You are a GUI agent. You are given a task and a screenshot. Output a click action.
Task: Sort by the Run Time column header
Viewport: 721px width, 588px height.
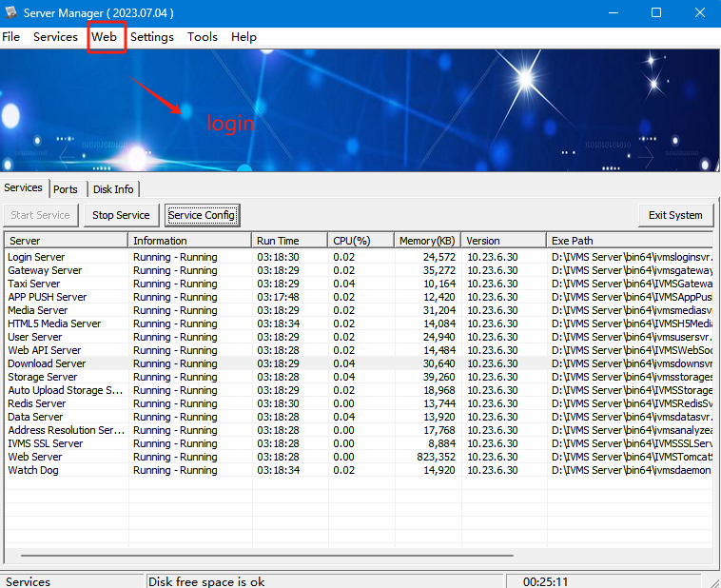click(x=290, y=241)
